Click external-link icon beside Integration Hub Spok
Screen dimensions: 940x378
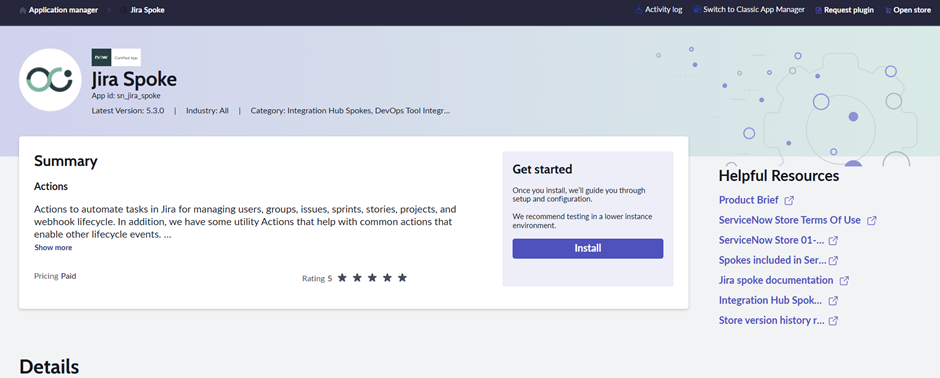coord(833,301)
